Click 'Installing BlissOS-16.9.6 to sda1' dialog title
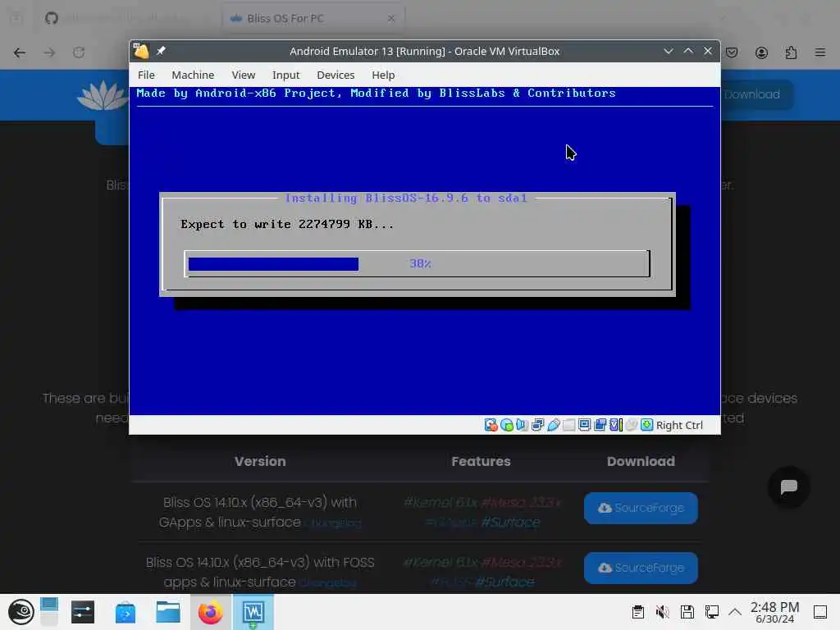 [x=406, y=199]
